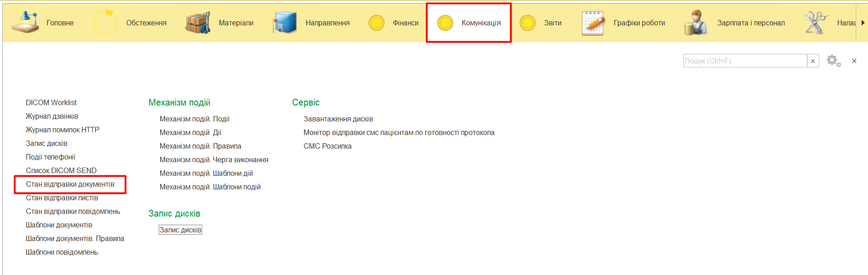This screenshot has width=868, height=275.
Task: Click the blue building icon for Направлення
Action: pos(285,23)
